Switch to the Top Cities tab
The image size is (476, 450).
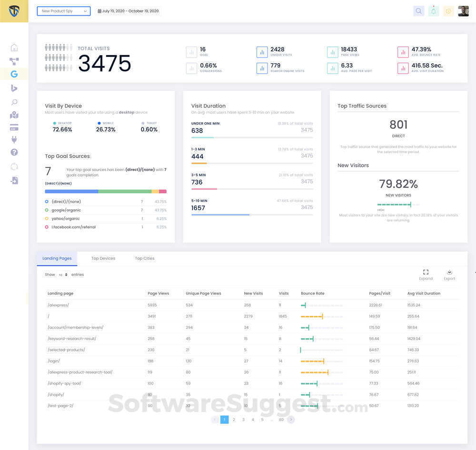(x=145, y=258)
